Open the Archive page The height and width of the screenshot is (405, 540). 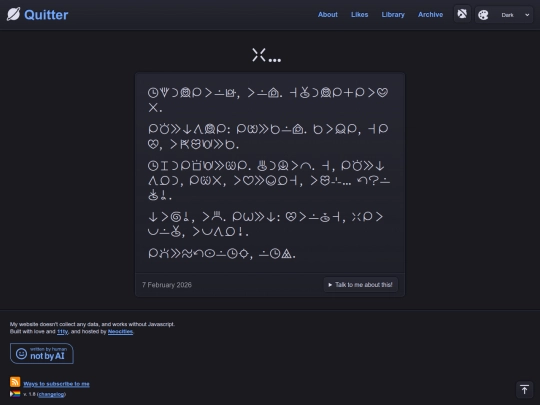[430, 15]
